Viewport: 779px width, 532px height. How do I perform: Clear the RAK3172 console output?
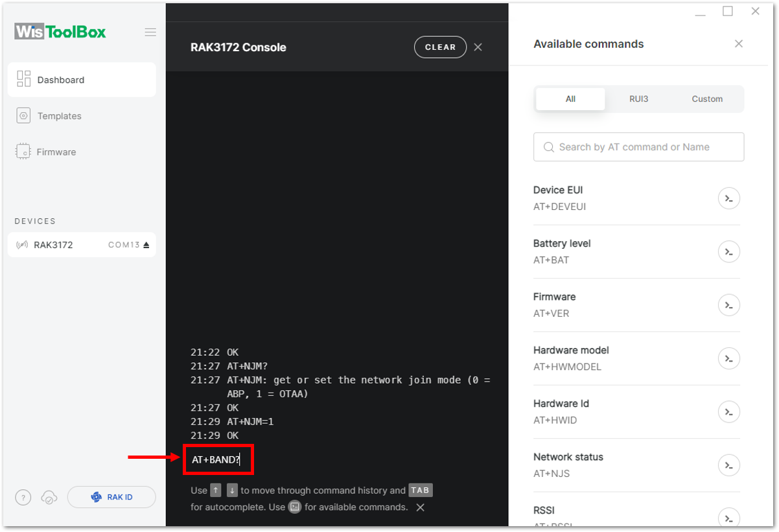tap(440, 47)
